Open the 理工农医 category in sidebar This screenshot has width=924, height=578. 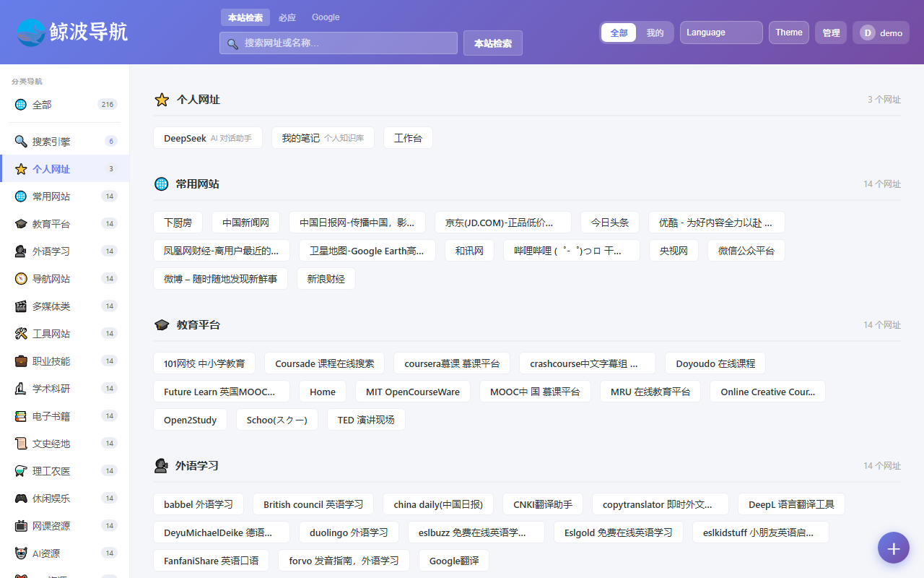[x=65, y=471]
